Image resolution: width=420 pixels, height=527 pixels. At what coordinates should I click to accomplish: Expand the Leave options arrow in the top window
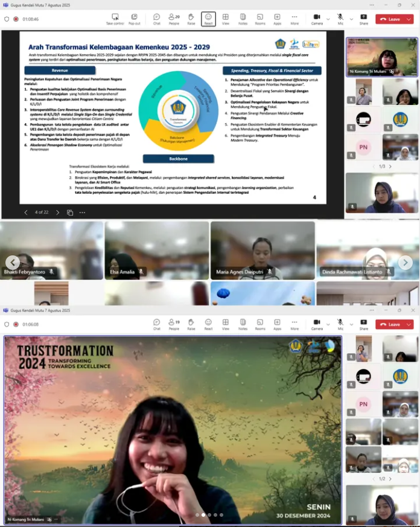pyautogui.click(x=410, y=19)
